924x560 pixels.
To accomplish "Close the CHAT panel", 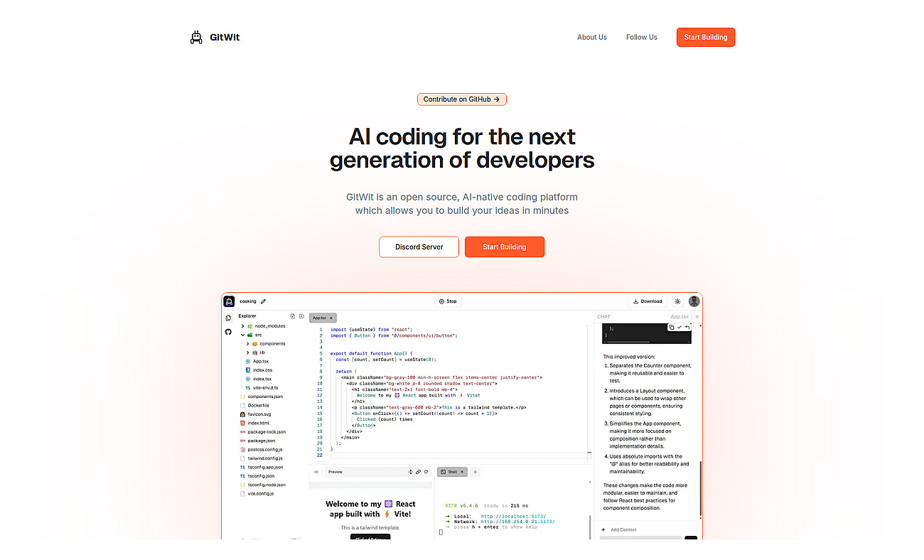I will 697,317.
